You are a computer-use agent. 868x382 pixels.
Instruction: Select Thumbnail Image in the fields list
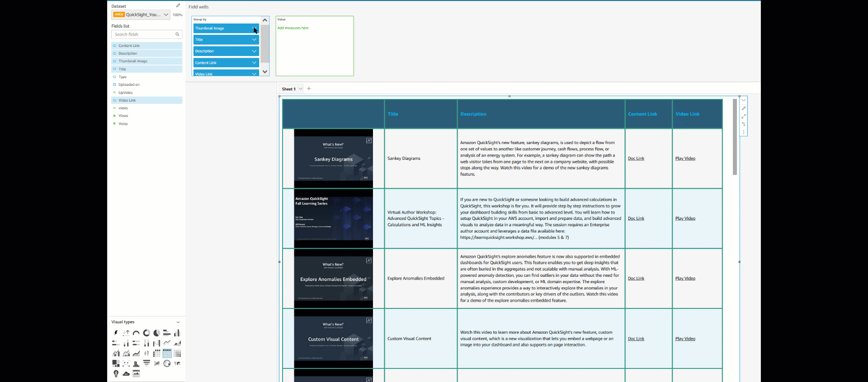pos(147,61)
